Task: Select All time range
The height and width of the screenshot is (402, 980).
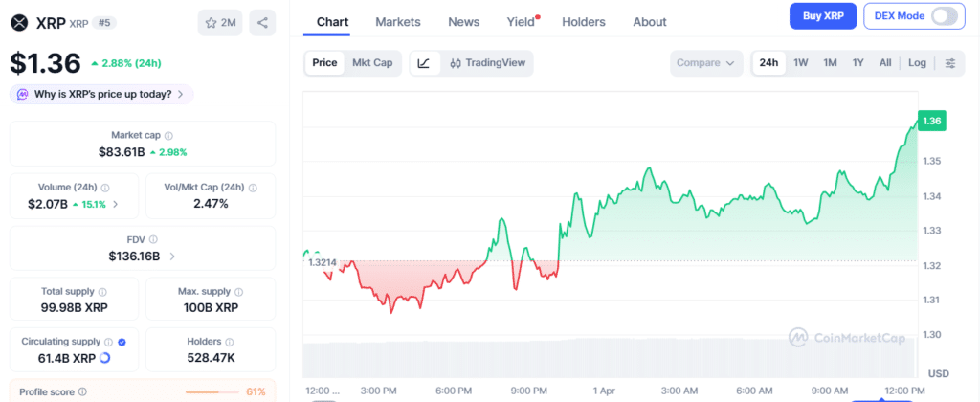Action: coord(885,63)
